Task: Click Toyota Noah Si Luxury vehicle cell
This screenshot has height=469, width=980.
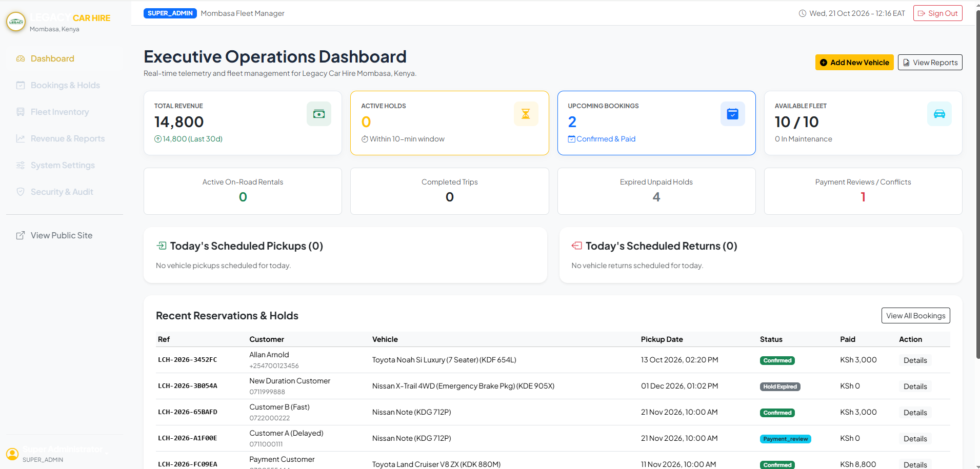Action: (444, 360)
